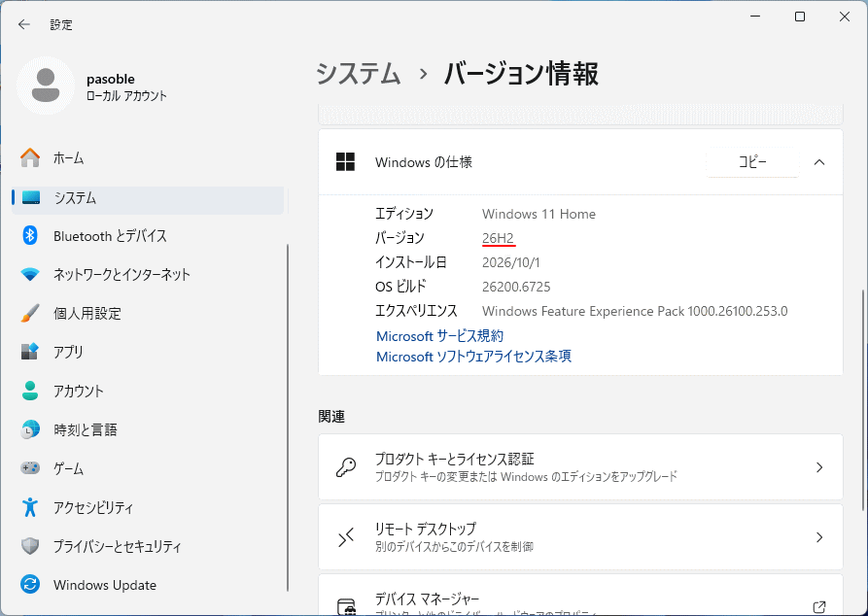
Task: Click the インストール日 label
Action: pyautogui.click(x=411, y=262)
